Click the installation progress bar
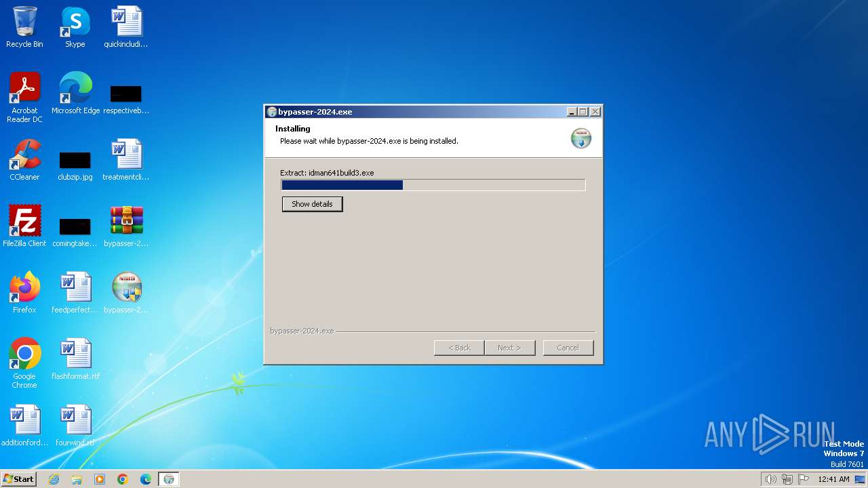 (433, 185)
